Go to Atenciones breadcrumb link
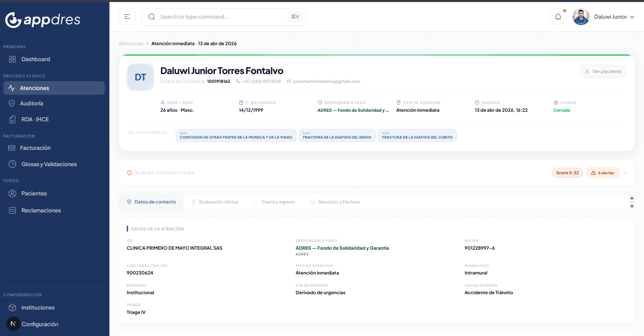 click(x=131, y=43)
